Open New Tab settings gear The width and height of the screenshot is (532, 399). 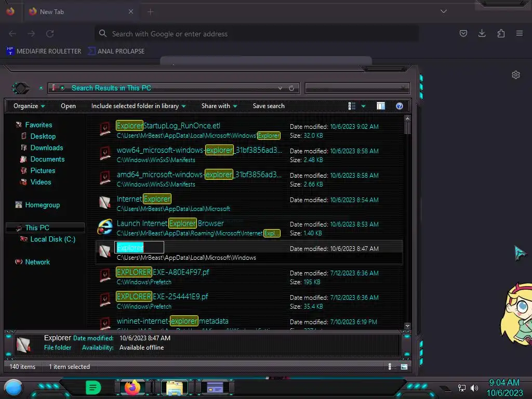coord(516,75)
